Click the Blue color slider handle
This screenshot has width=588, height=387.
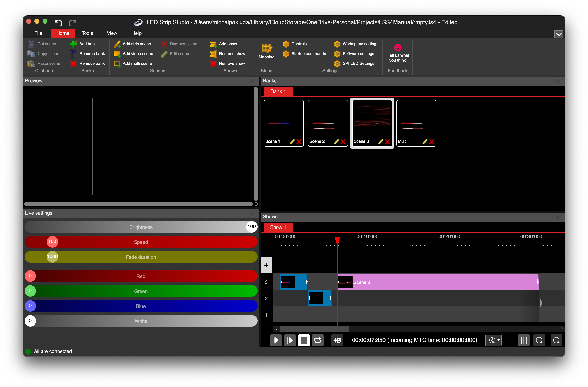tap(30, 306)
